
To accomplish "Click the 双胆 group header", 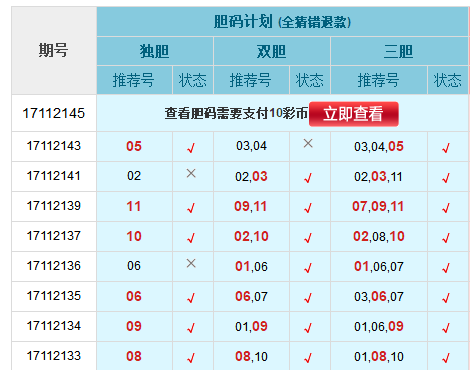I will 271,51.
